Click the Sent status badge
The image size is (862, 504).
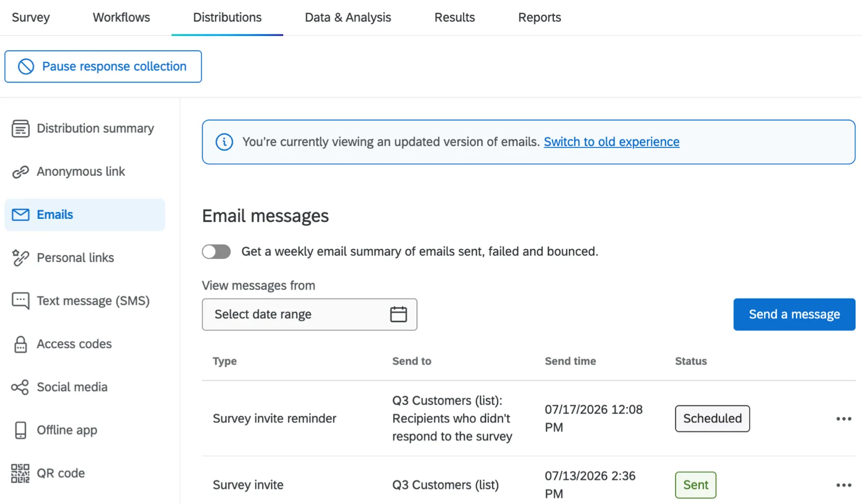(696, 485)
